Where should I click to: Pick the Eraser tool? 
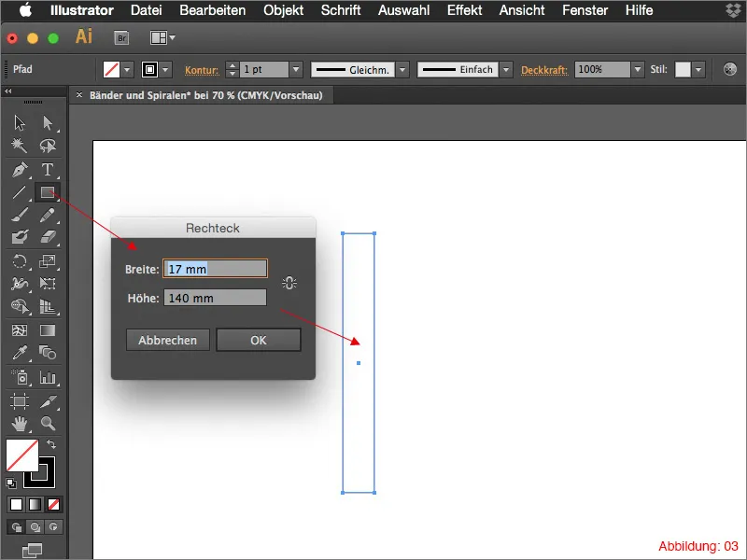48,237
